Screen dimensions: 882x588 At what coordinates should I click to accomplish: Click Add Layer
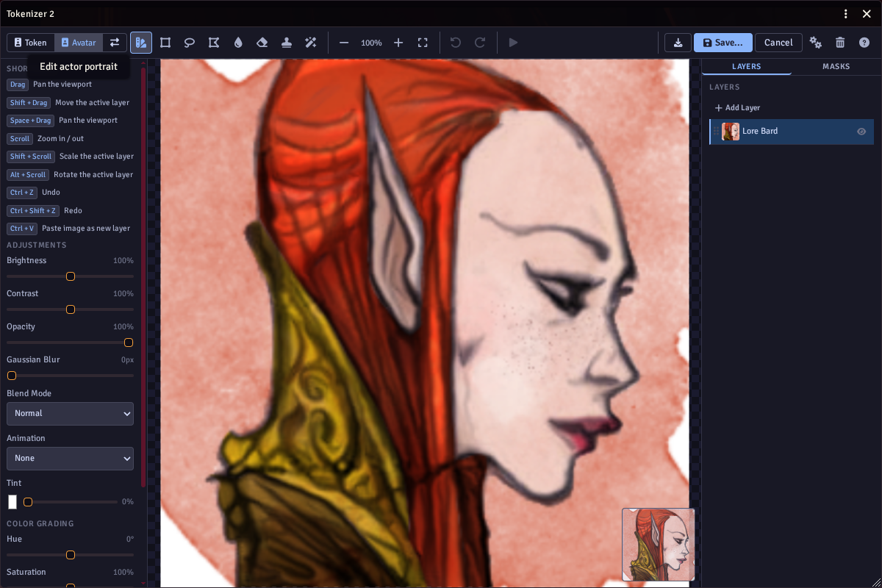coord(737,108)
